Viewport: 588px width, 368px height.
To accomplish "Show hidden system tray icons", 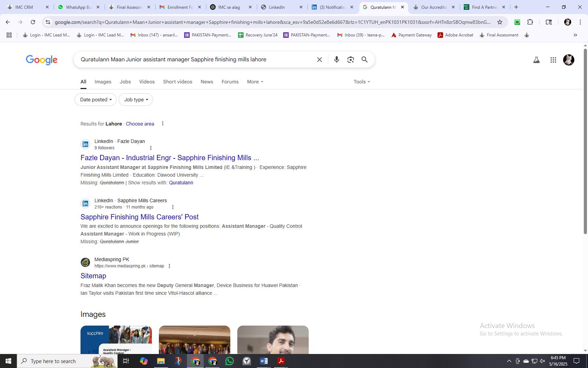I will tap(509, 361).
